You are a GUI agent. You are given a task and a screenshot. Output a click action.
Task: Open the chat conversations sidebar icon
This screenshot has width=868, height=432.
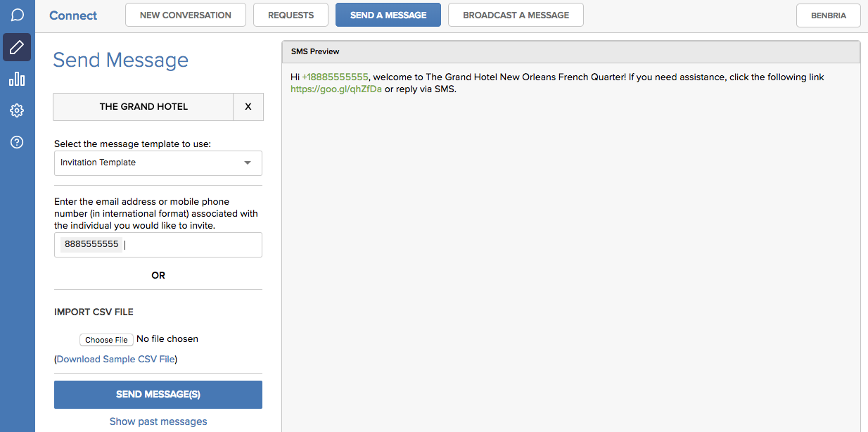[17, 15]
